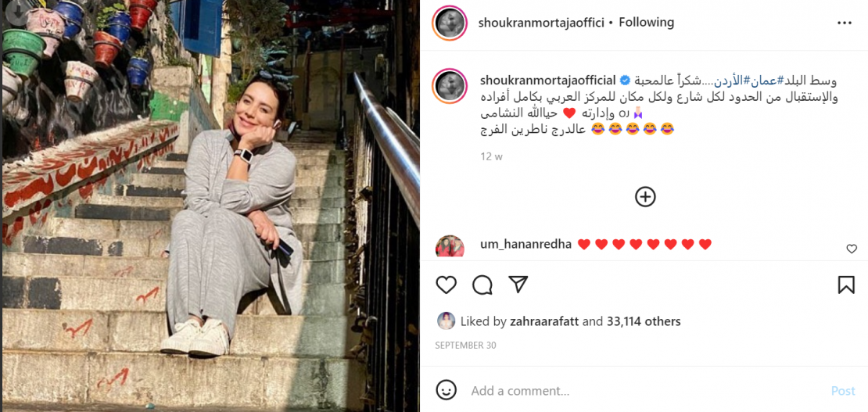Share post via paper plane icon

coord(518,285)
